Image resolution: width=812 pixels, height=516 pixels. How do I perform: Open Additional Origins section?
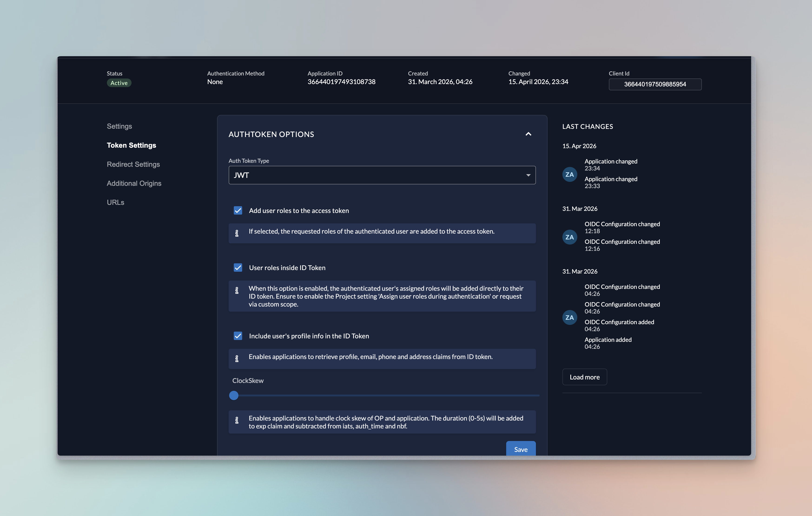tap(134, 183)
